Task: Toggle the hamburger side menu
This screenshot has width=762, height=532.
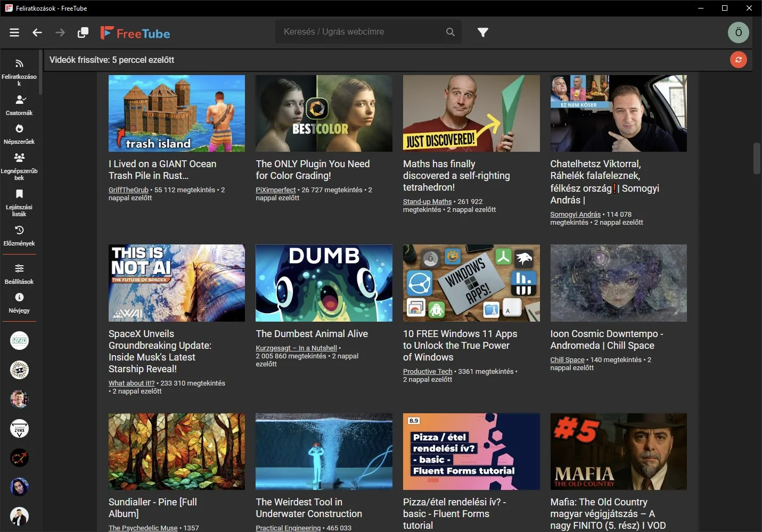Action: [14, 32]
